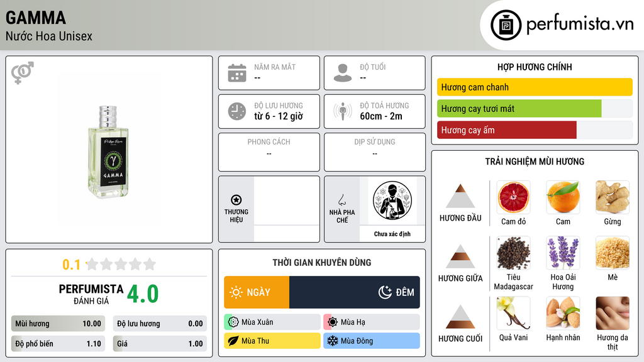The image size is (644, 362).
Task: Click the '60cm - 2m' sillage value
Action: 381,116
